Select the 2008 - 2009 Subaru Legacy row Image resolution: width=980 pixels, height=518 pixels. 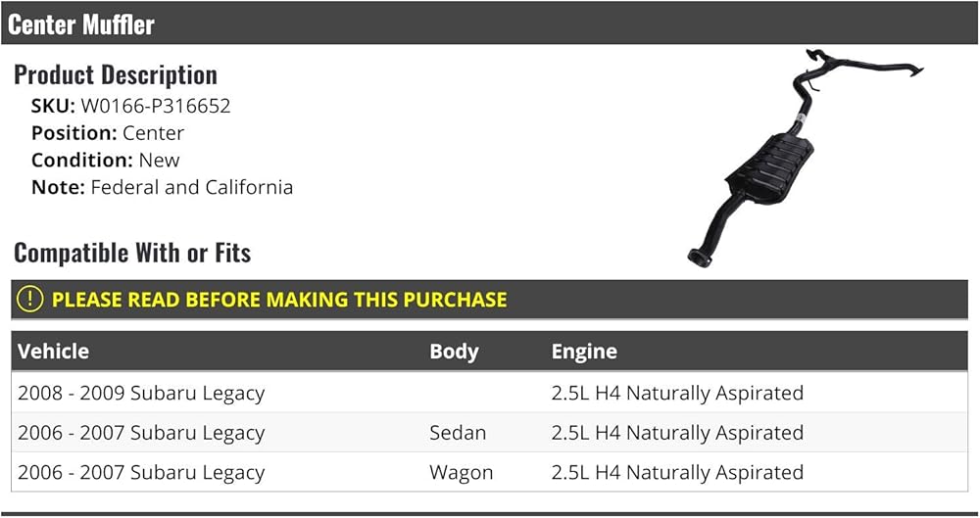[x=489, y=393]
